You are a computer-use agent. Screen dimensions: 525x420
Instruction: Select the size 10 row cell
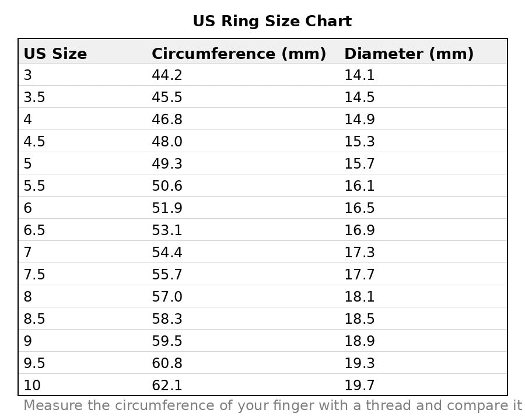click(32, 385)
